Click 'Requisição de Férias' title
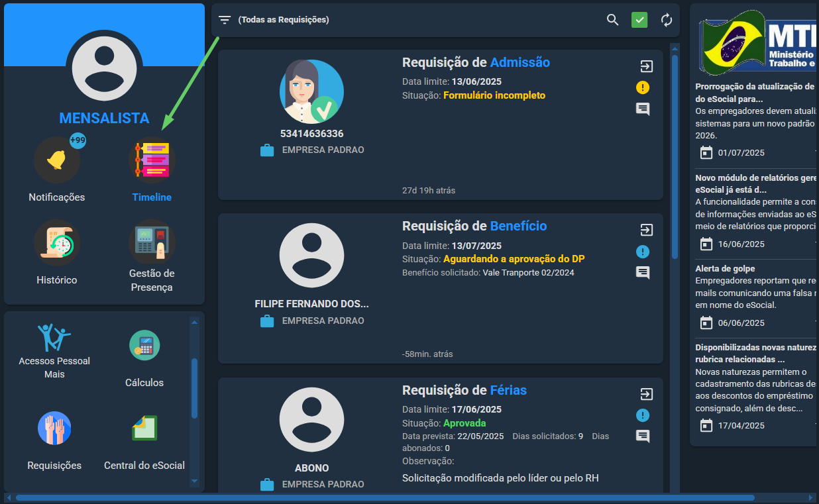This screenshot has height=504, width=819. (x=464, y=390)
